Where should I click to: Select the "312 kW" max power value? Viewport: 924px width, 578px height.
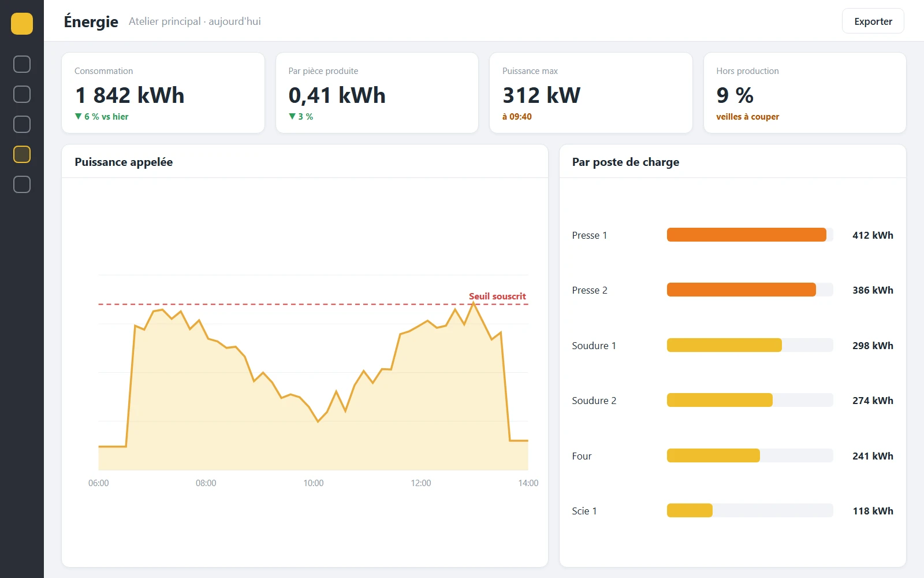point(542,95)
